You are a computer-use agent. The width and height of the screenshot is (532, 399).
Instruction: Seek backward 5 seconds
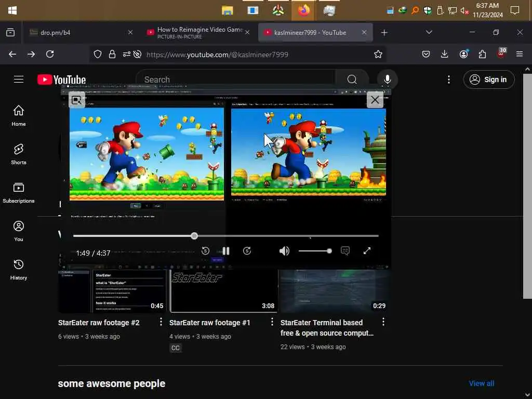(205, 251)
